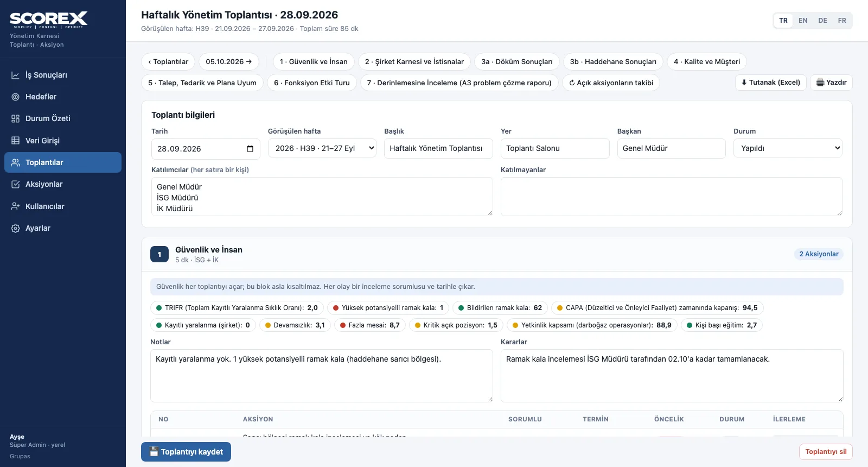
Task: Click the SCOREX logo
Action: point(48,20)
